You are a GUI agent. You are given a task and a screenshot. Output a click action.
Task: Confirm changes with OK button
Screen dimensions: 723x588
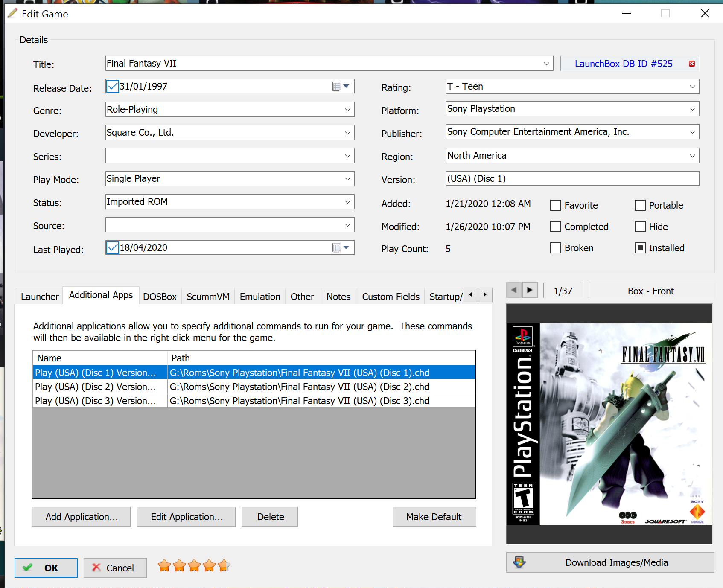(46, 568)
